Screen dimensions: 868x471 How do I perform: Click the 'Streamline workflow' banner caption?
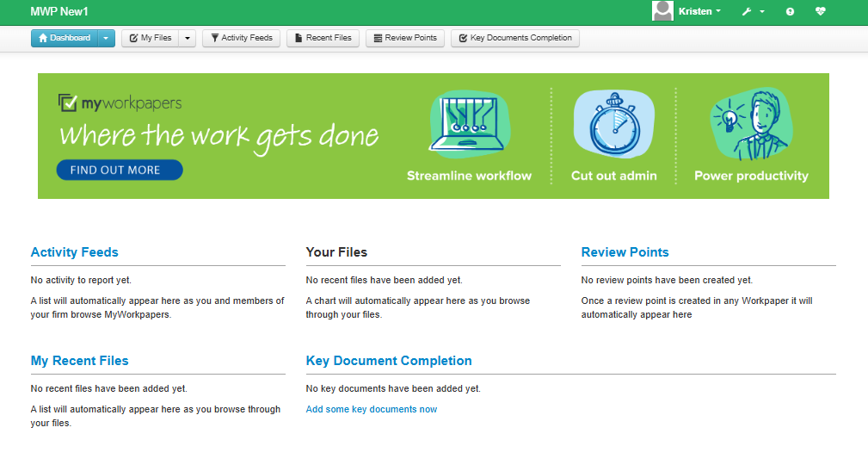click(x=470, y=177)
